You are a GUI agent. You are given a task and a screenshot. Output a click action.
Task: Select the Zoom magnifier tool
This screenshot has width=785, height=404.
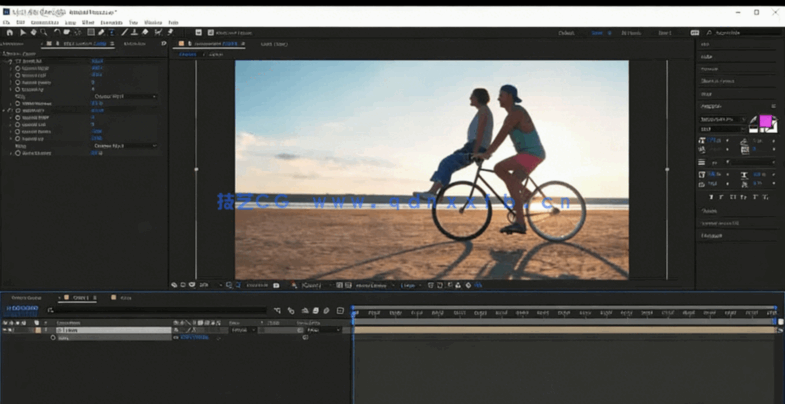tap(44, 32)
